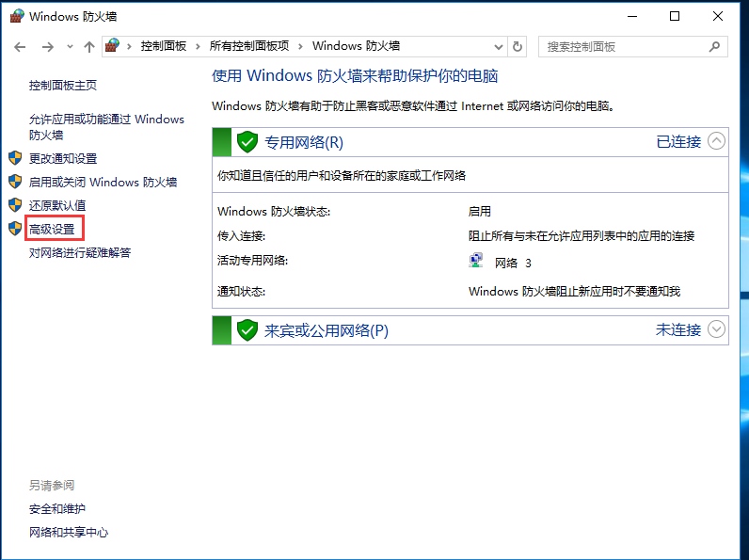Open 高级设置 link
The width and height of the screenshot is (749, 560).
52,230
